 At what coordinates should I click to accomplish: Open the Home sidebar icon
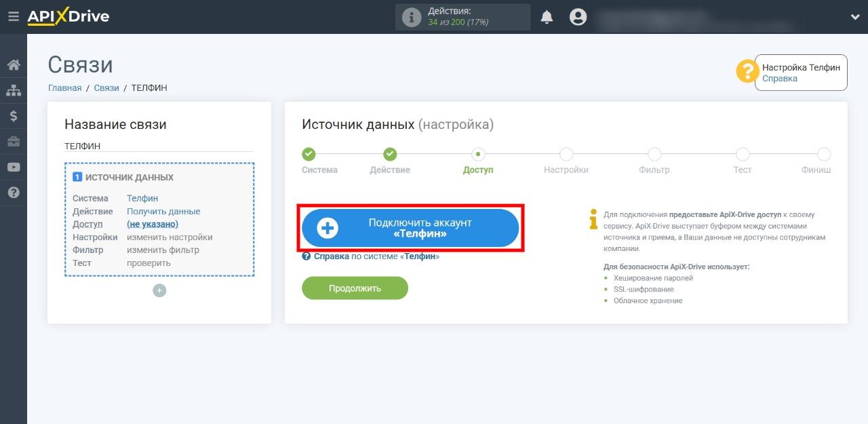14,65
